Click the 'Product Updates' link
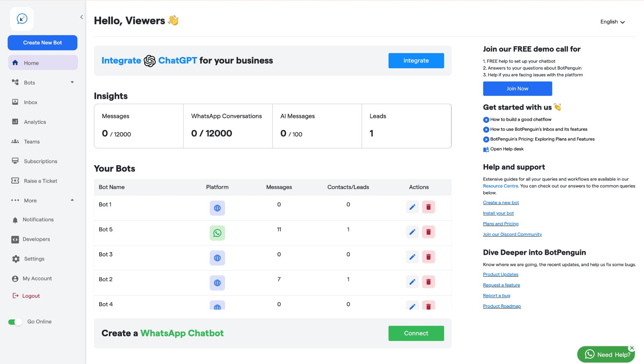 (x=500, y=274)
